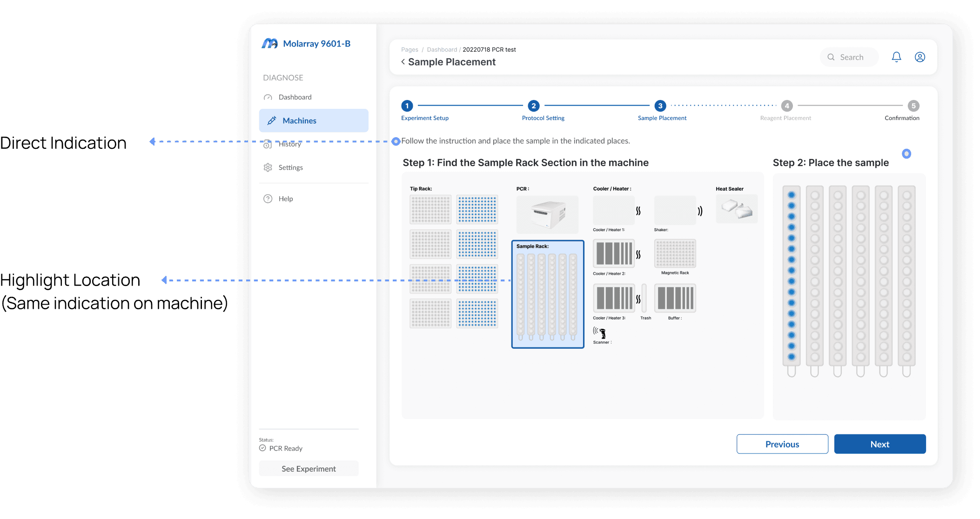Go back using Sample Placement chevron
Screen dimensions: 980x519
(x=403, y=62)
